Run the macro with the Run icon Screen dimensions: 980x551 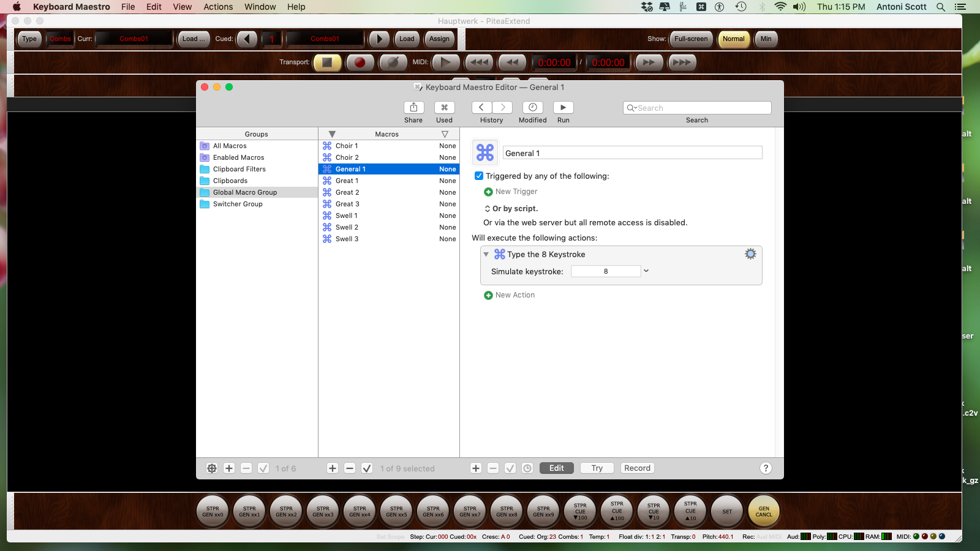point(563,107)
